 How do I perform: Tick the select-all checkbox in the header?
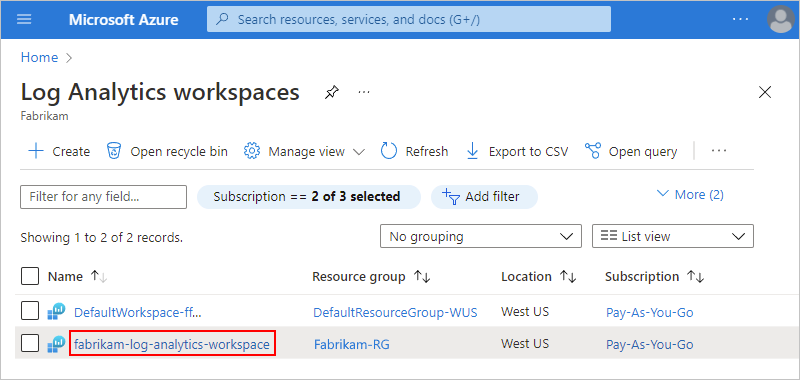pyautogui.click(x=30, y=276)
